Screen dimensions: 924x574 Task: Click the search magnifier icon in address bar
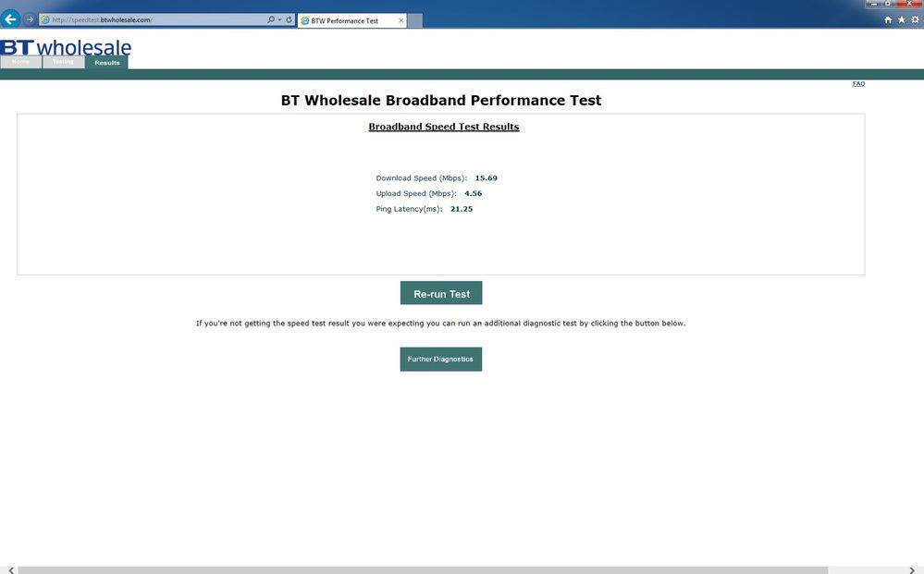click(270, 19)
